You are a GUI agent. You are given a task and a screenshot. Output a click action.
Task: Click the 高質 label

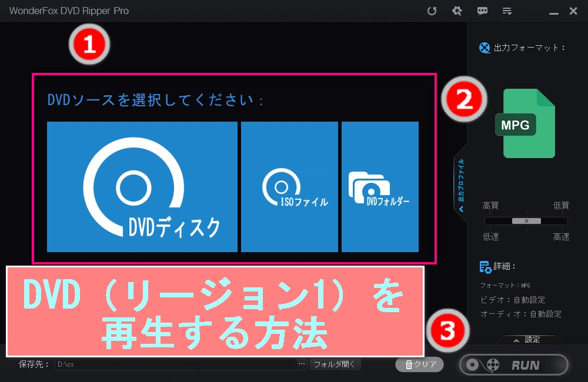490,206
